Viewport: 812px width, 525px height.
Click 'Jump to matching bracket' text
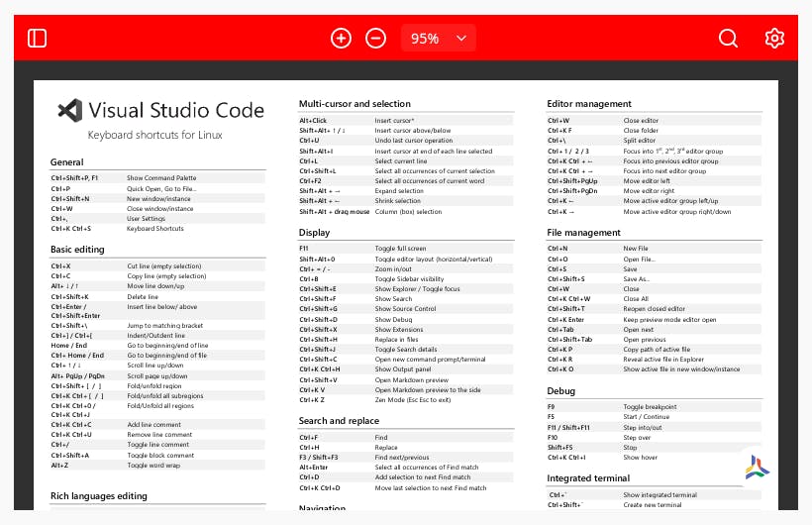pos(165,326)
